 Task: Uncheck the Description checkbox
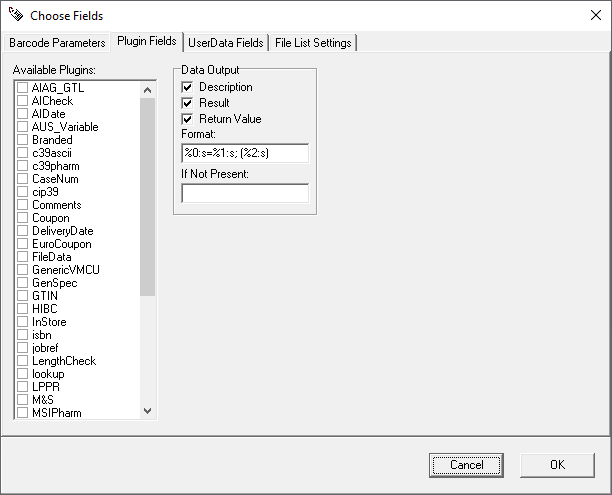pyautogui.click(x=187, y=87)
